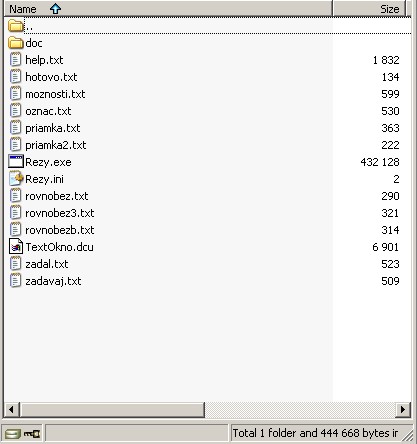Viewport: 417px width, 444px height.
Task: Select the help.txt file icon
Action: pos(16,60)
